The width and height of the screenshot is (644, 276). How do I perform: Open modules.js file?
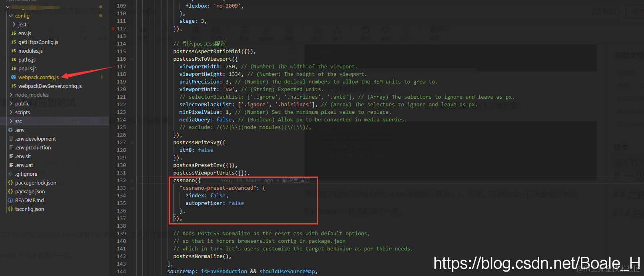coord(30,51)
